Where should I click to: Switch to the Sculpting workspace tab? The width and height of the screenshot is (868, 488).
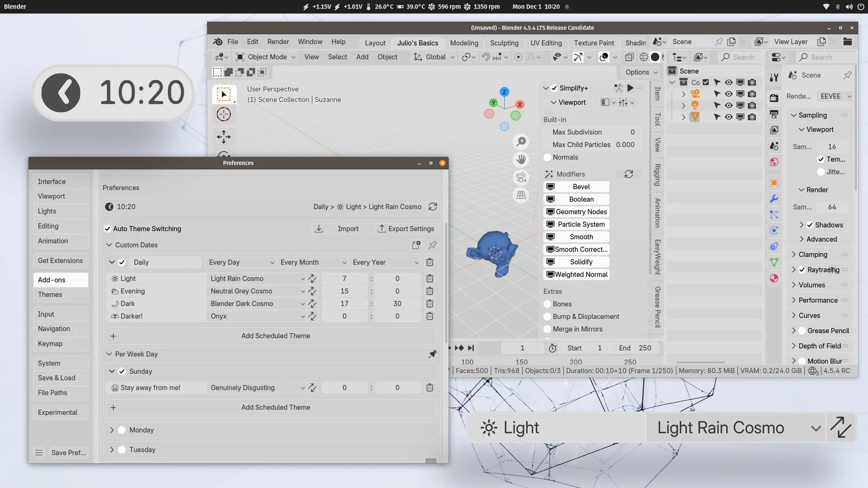tap(504, 43)
